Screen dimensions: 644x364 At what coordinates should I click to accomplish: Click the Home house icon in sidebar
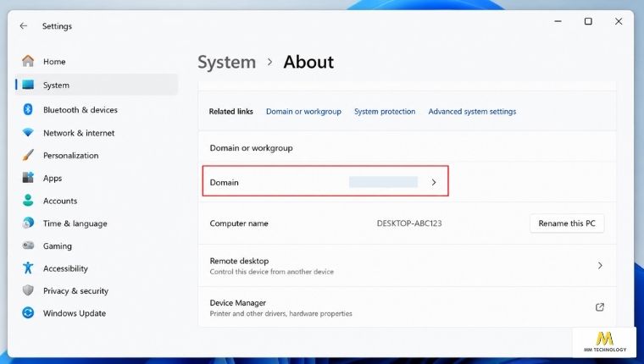(28, 61)
